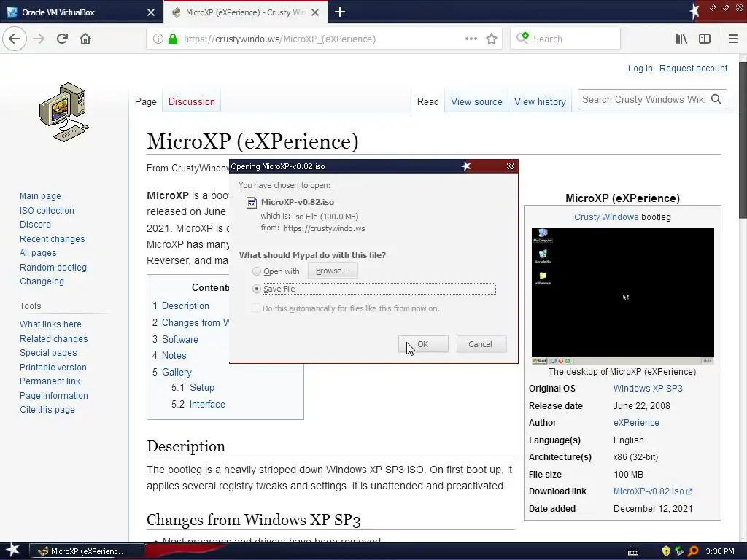Activate the MicroXP taskbar window button
Viewport: 747px width, 560px height.
[87, 551]
